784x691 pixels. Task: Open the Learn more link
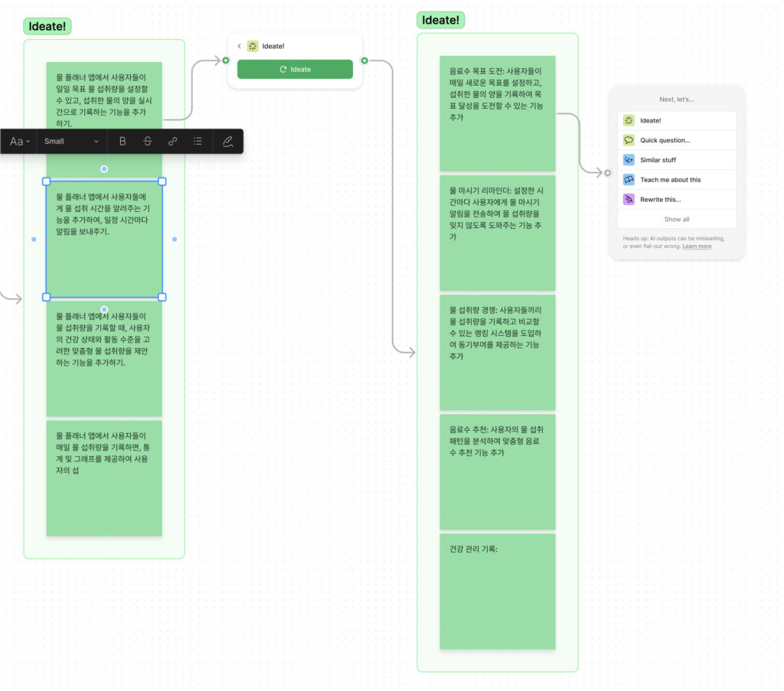pos(697,246)
